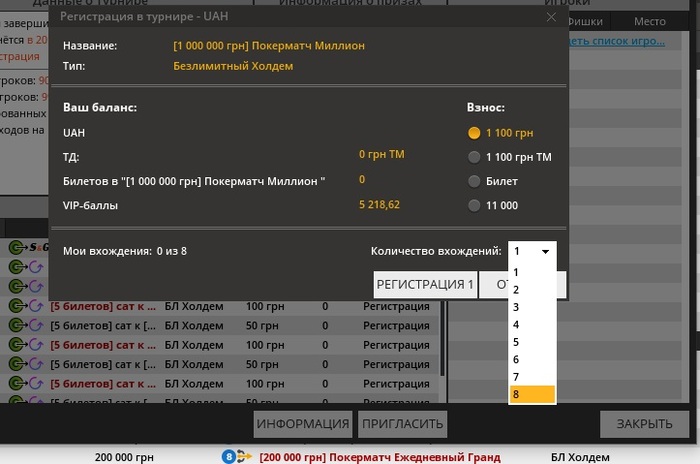Open the ИНФОРМАЦИЯ button in the lobby window
700x464 pixels.
coord(303,424)
